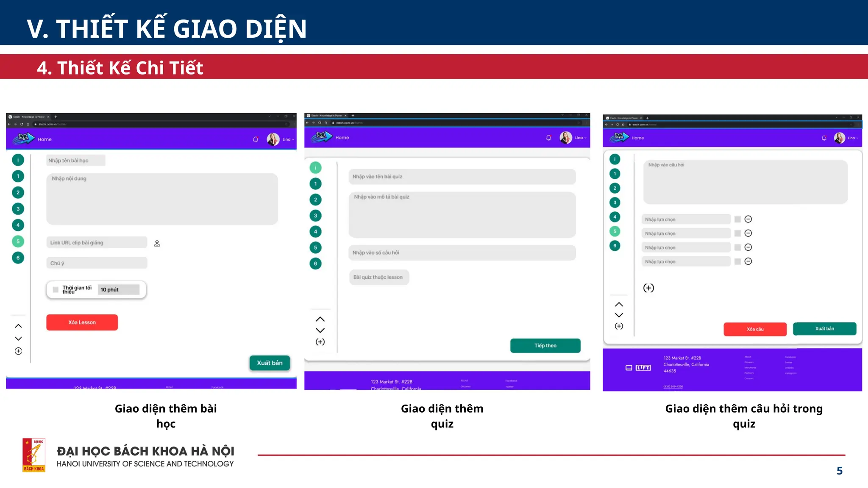Mark second Nhập lựa chọn as correct
This screenshot has width=868, height=488.
tap(737, 233)
